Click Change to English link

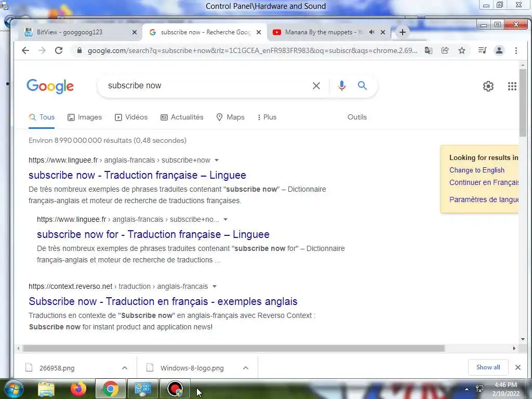[477, 170]
